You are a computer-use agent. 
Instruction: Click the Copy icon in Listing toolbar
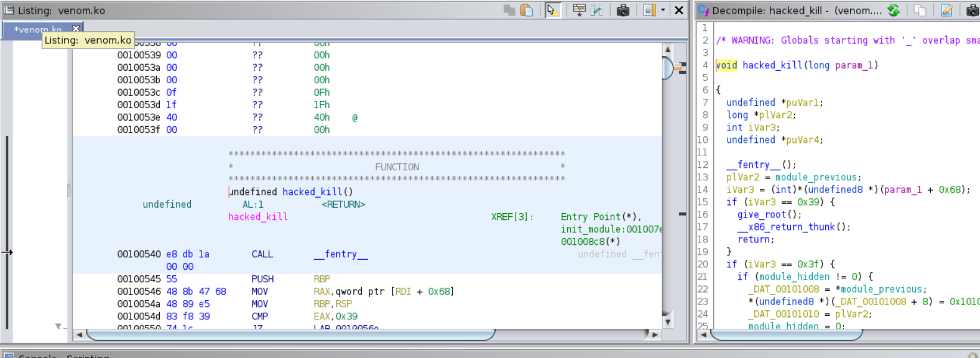click(x=509, y=10)
